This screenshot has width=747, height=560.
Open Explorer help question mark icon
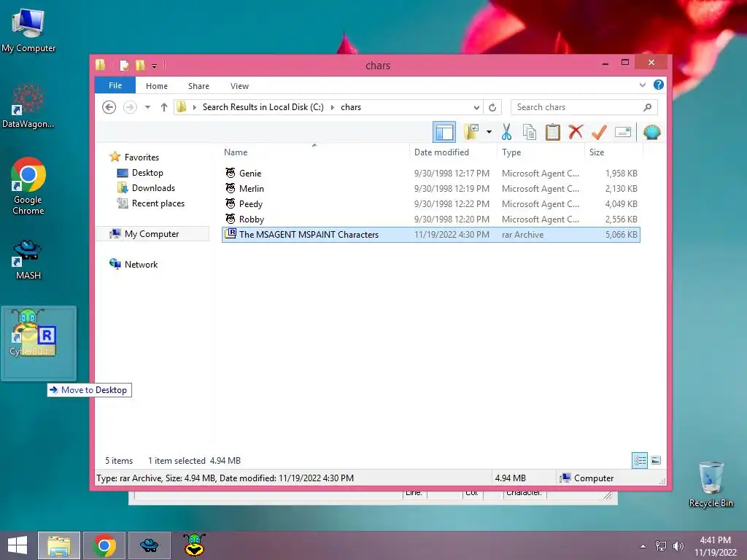point(659,85)
